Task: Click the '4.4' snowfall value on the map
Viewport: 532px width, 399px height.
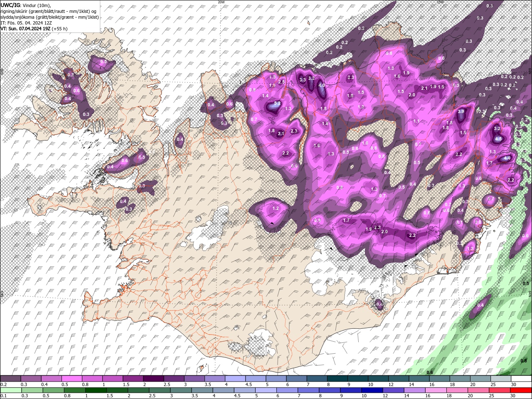Action: tap(506, 158)
